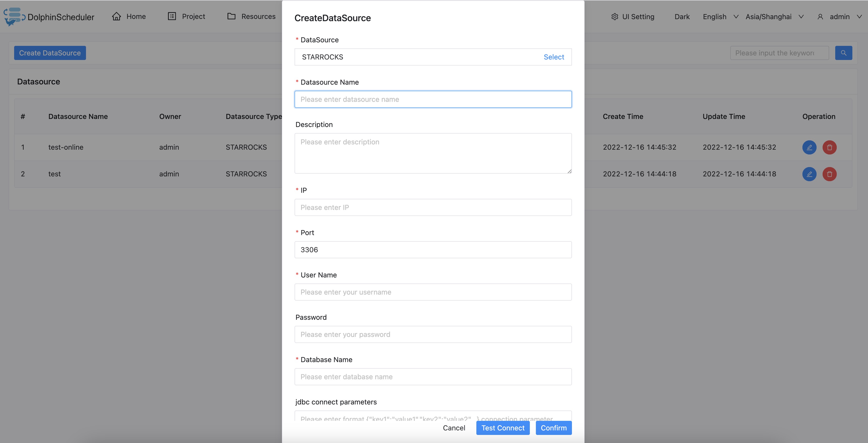Viewport: 868px width, 443px height.
Task: Click the delete icon for test-online
Action: (829, 147)
